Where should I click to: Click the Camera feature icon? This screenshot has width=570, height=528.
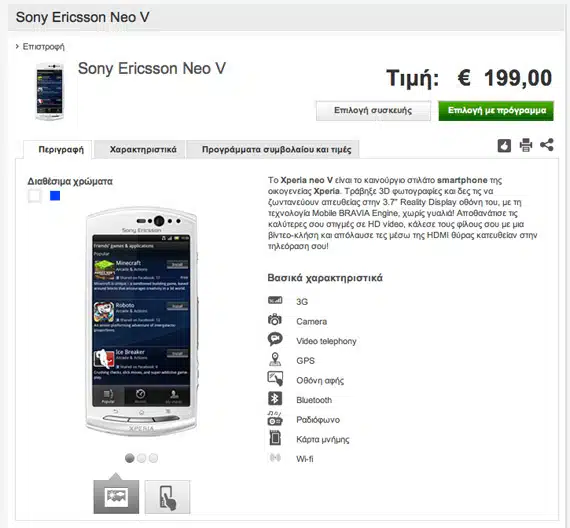pyautogui.click(x=275, y=320)
